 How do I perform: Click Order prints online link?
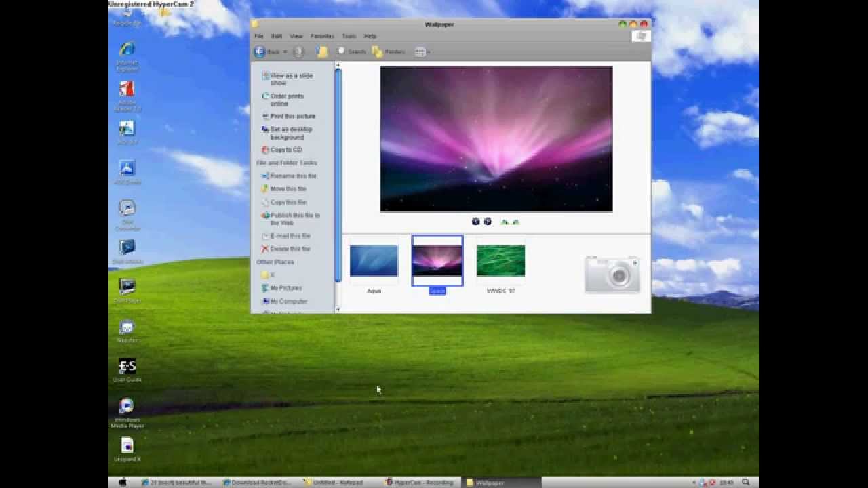click(283, 100)
